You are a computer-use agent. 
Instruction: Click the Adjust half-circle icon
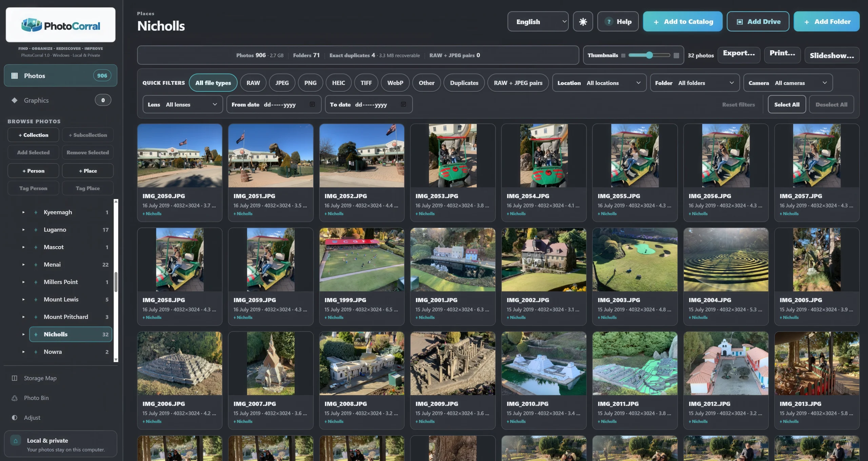click(x=15, y=418)
